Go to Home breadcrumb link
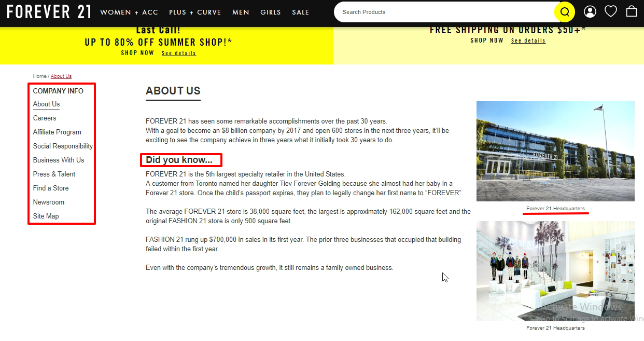644x341 pixels. coord(39,76)
